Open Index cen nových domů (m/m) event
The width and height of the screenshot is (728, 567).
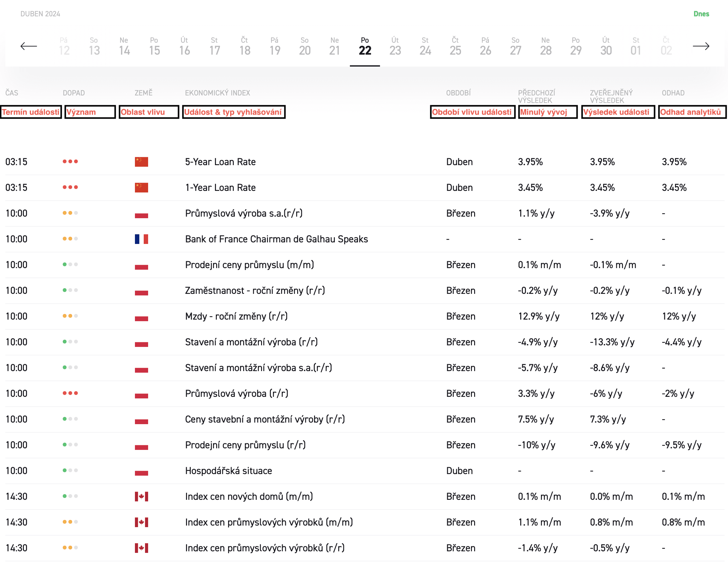click(249, 496)
